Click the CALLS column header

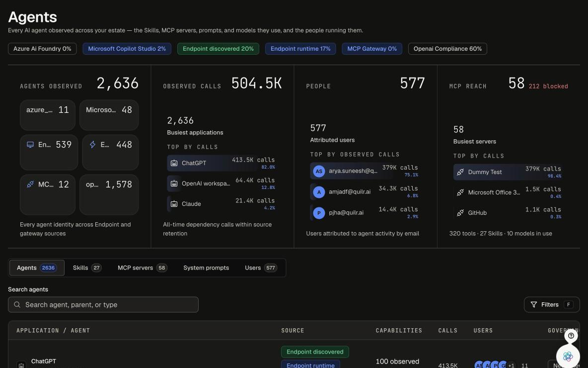(448, 330)
